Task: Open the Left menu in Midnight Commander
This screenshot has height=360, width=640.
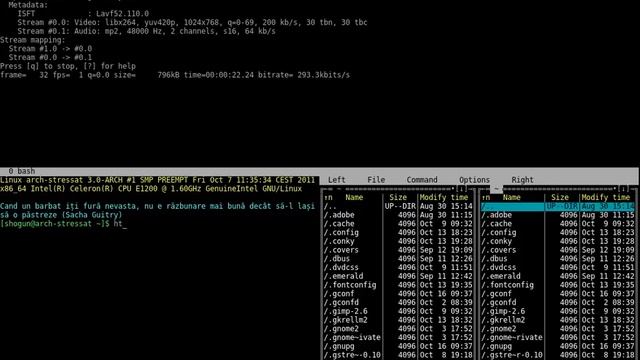Action: (x=337, y=180)
